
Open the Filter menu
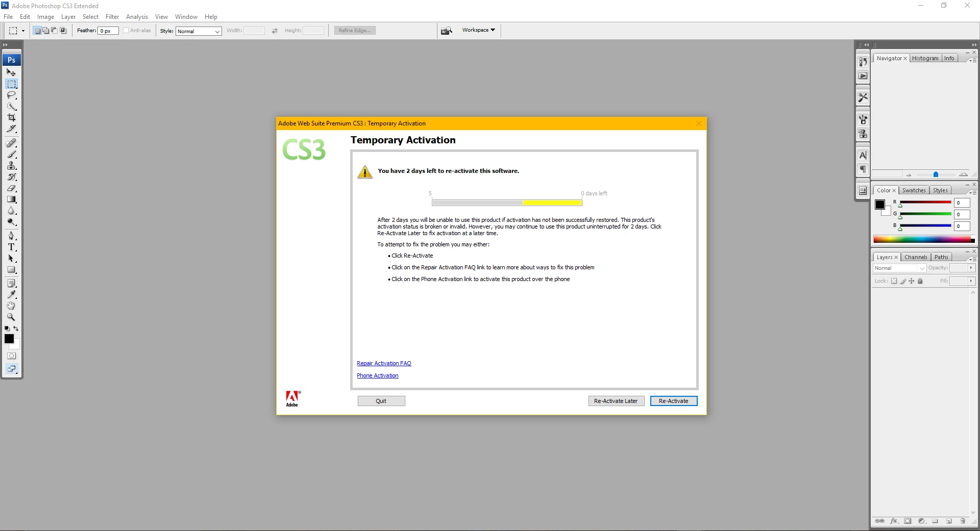(x=112, y=17)
